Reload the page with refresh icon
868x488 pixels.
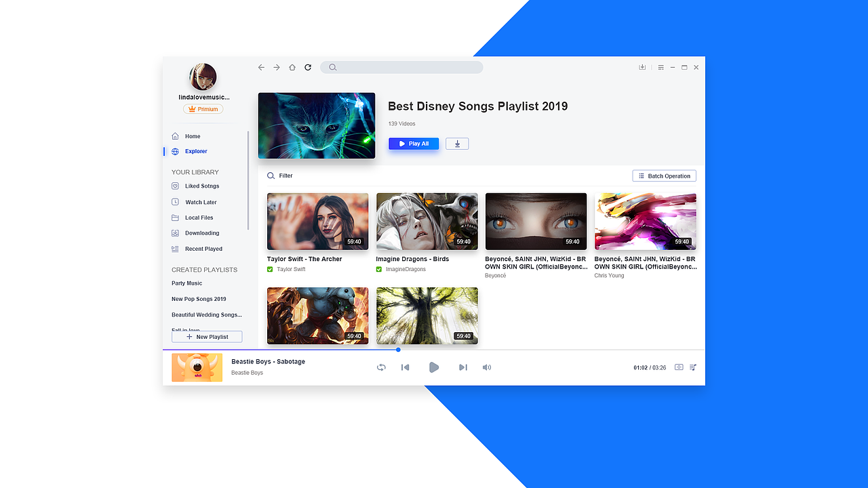tap(308, 67)
